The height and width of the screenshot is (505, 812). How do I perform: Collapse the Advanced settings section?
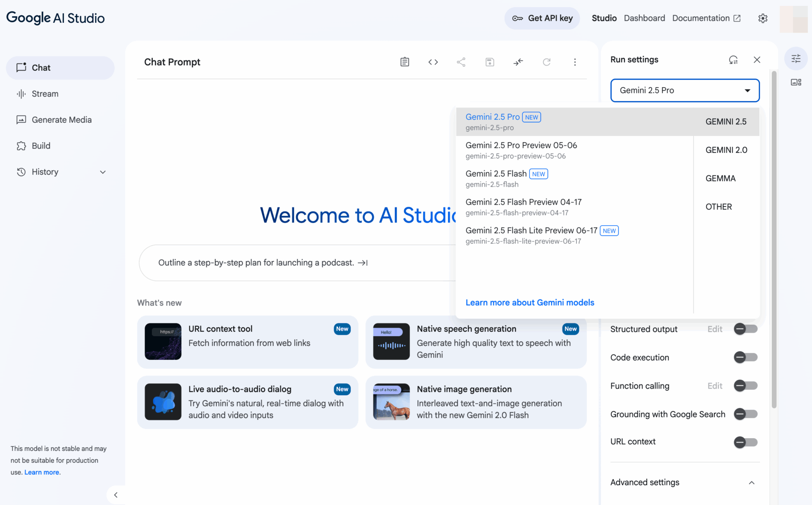pos(751,483)
